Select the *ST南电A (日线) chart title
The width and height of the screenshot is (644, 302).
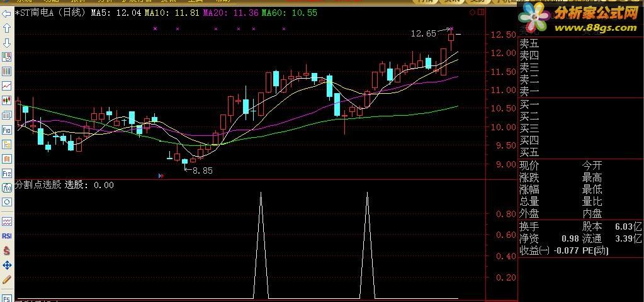pos(50,13)
